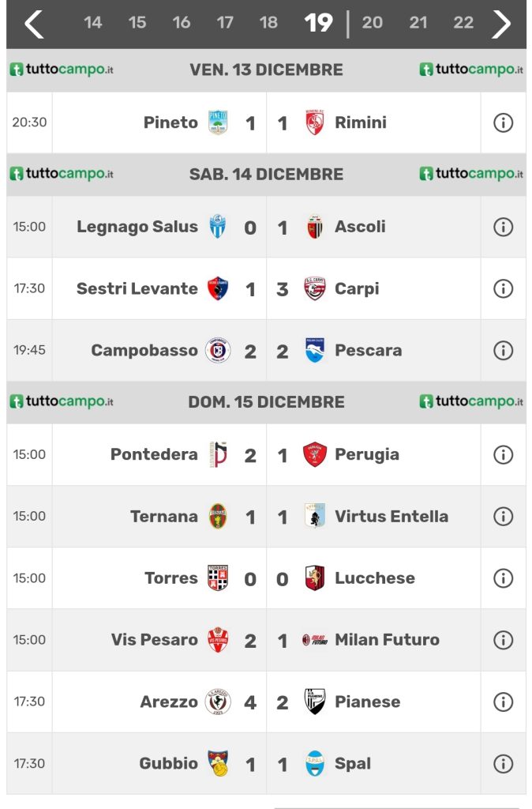Open info icon for Pineto vs Rimini
The image size is (532, 809).
click(x=503, y=122)
